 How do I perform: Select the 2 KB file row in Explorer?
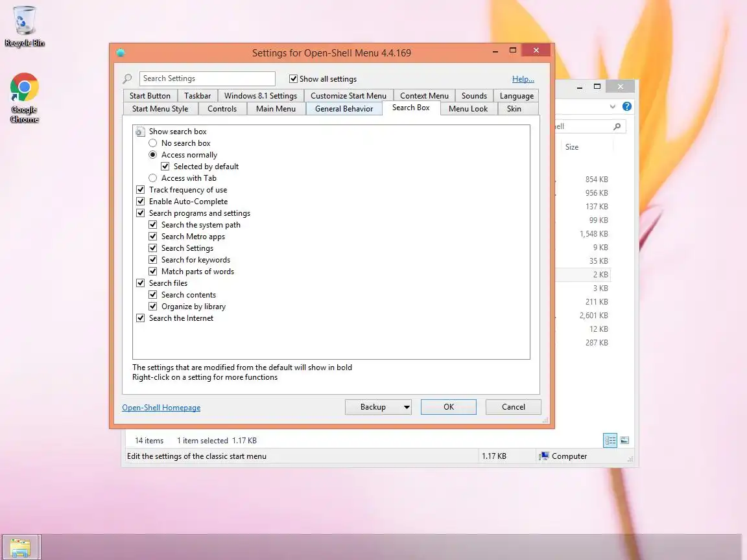pyautogui.click(x=583, y=275)
